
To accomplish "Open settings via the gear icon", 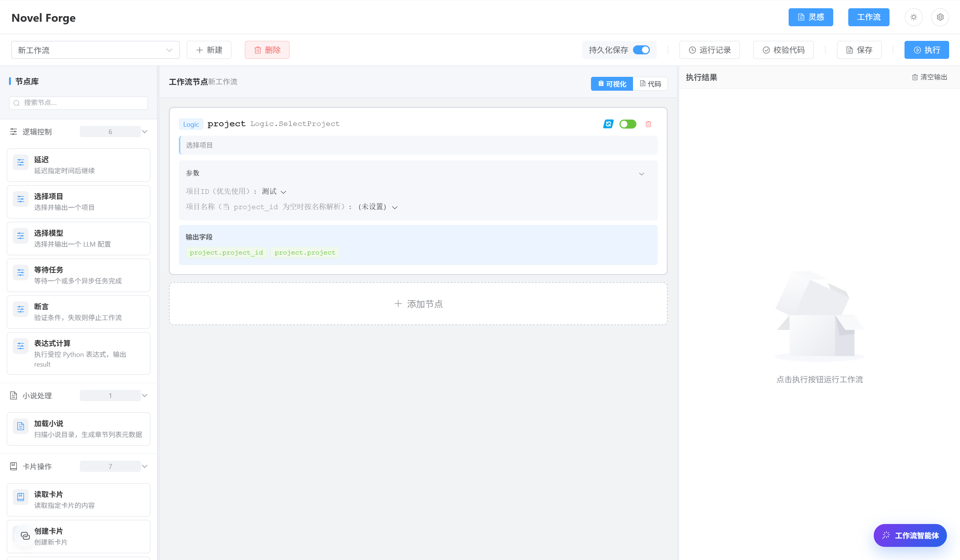I will pyautogui.click(x=940, y=17).
